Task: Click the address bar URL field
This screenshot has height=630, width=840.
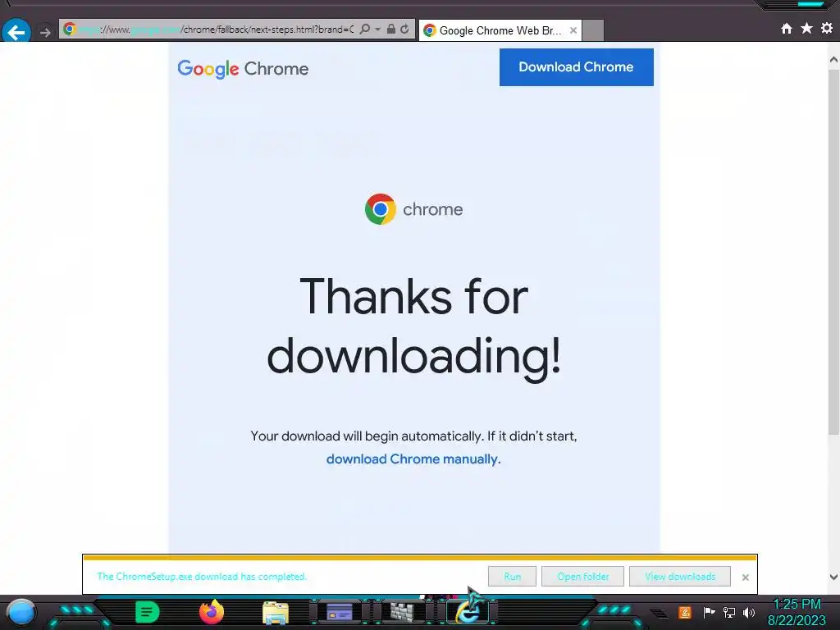Action: click(x=214, y=29)
